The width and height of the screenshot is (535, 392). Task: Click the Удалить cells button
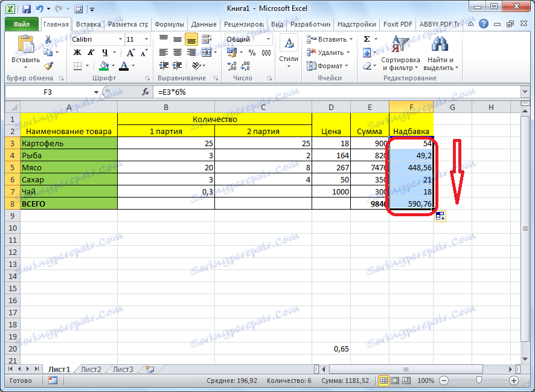(x=328, y=53)
